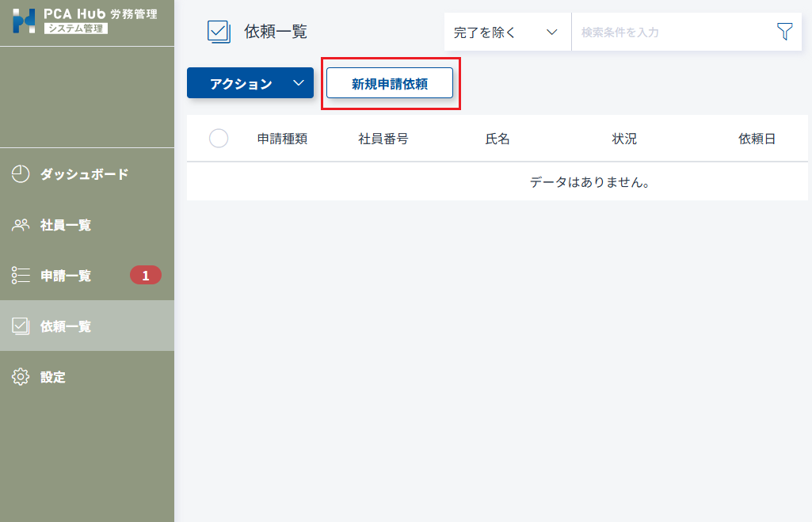This screenshot has height=522, width=812.
Task: Click the red notification badge 1
Action: pos(146,275)
